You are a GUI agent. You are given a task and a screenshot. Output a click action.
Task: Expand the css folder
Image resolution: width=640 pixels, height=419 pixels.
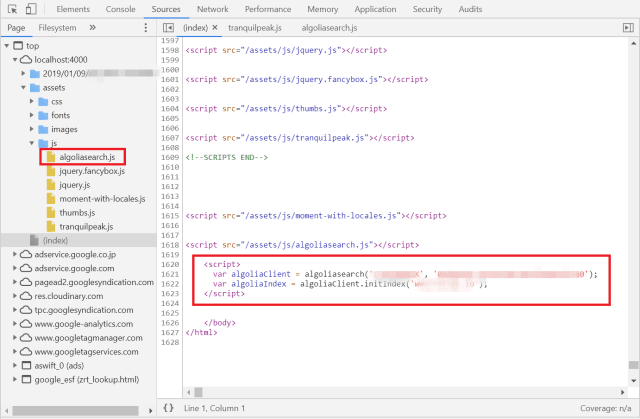click(x=31, y=101)
